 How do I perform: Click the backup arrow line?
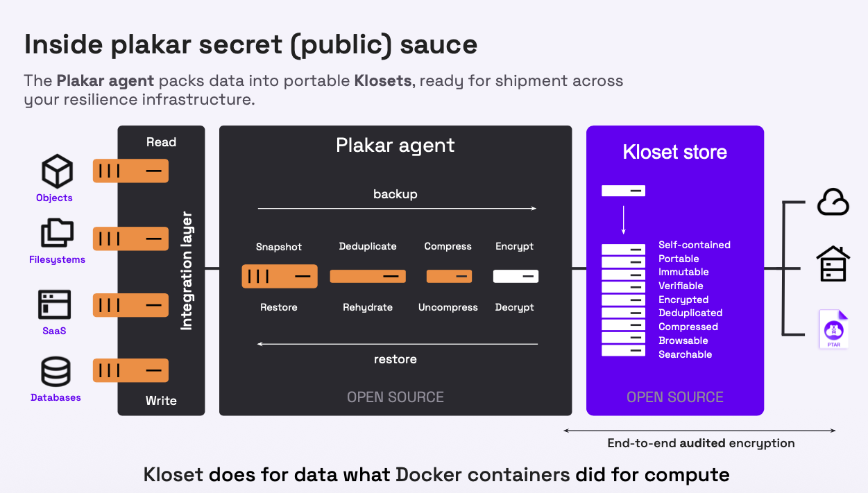(397, 208)
